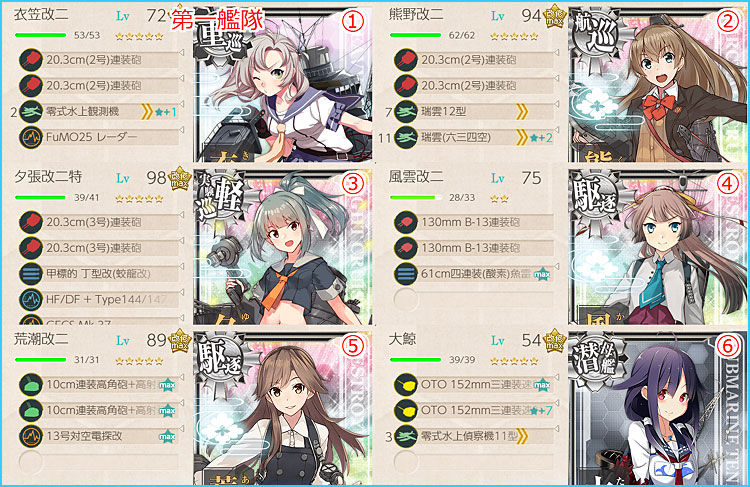Select the torpedo icon beside 甲標的 丁型改(蛟龍改)

coord(31,274)
